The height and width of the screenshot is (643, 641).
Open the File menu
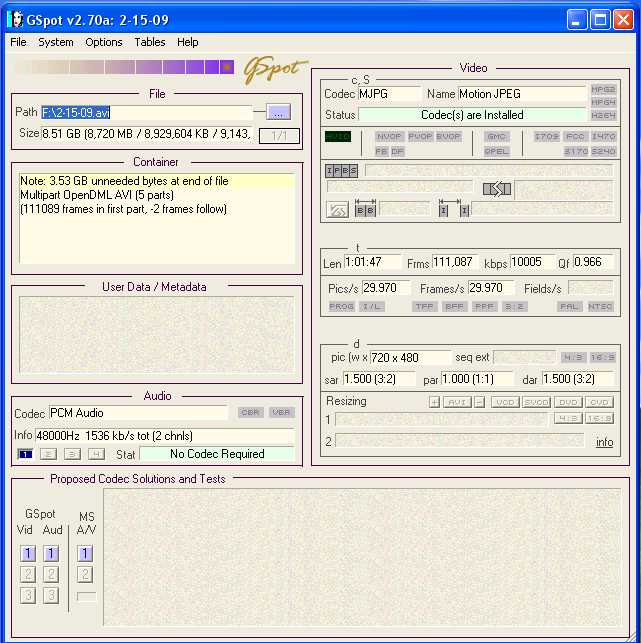click(18, 42)
